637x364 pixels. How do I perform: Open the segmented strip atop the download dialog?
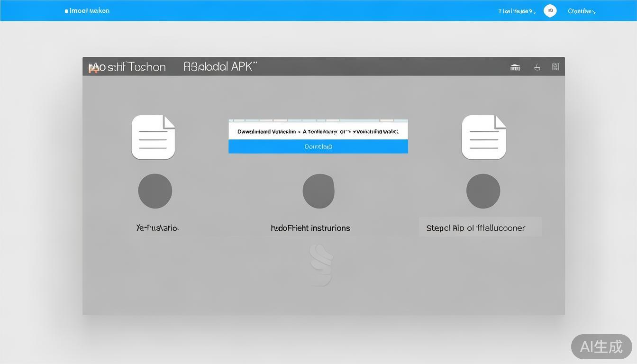click(318, 121)
